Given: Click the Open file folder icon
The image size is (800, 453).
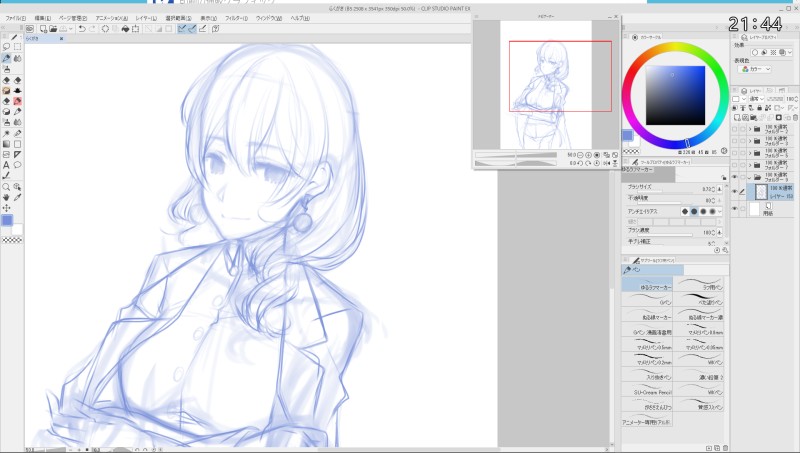Looking at the screenshot, I should [x=53, y=29].
